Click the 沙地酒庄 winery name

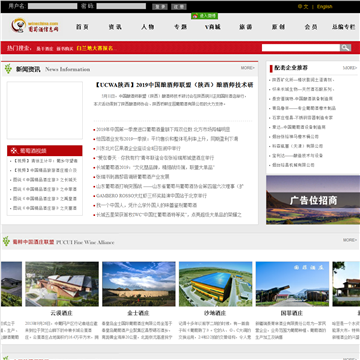point(215,313)
